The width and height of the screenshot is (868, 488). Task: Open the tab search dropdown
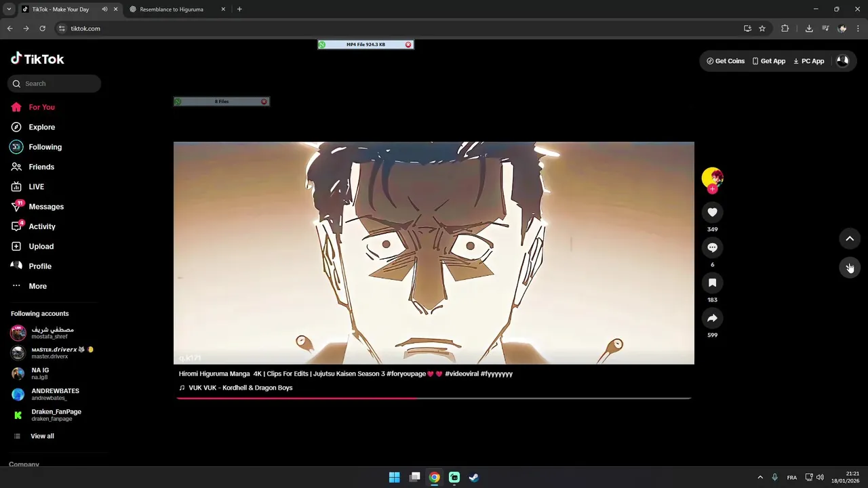point(9,9)
